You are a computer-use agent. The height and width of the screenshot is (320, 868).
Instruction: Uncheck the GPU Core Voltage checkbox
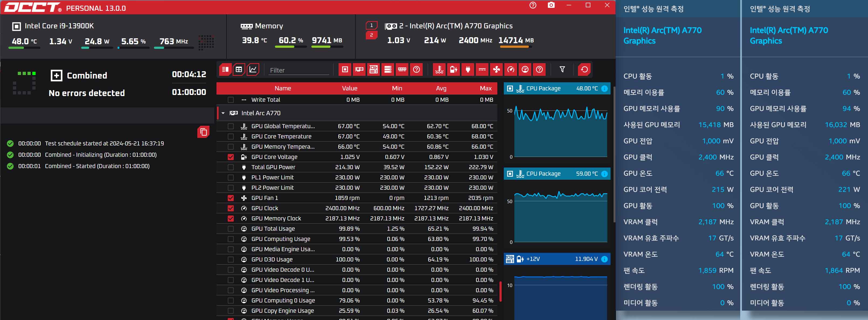[x=230, y=157]
